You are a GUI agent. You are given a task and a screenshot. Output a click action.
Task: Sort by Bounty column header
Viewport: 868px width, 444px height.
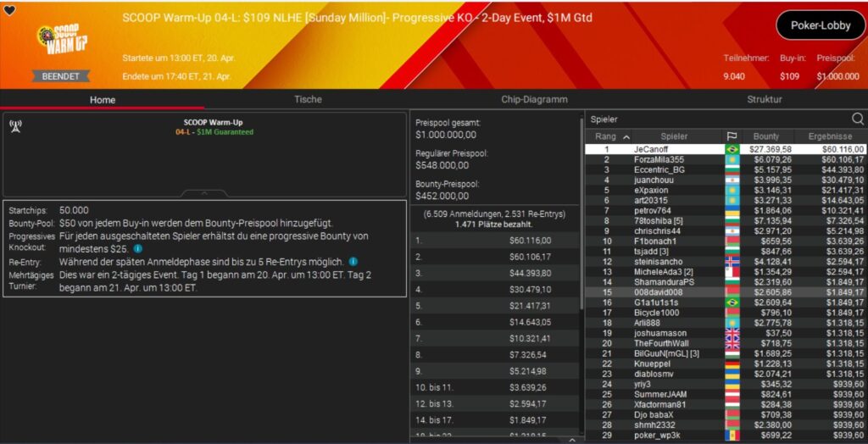[x=766, y=136]
